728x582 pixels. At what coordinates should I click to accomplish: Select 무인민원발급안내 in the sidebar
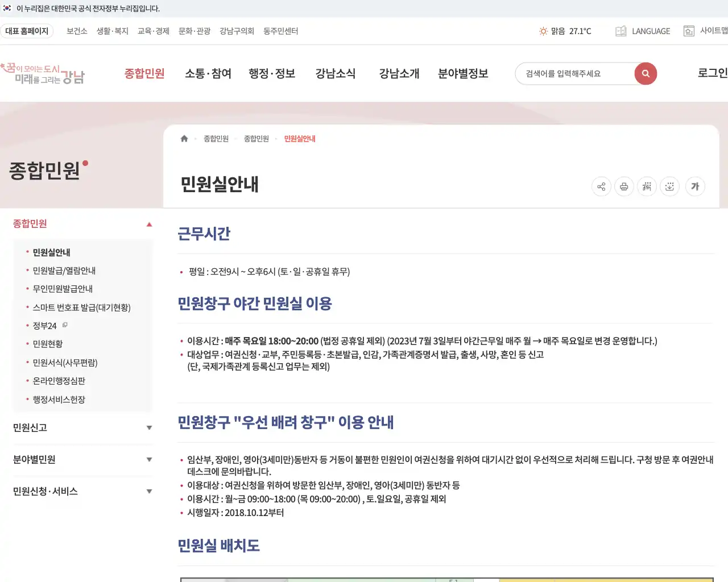click(x=63, y=289)
